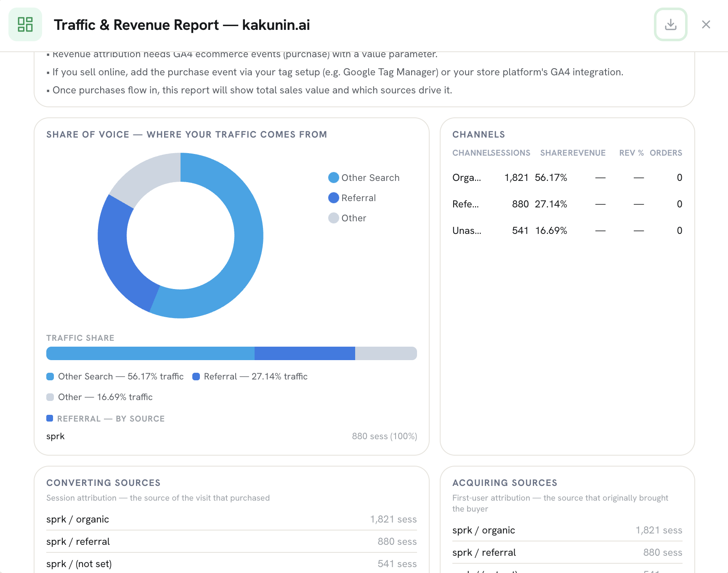Click the CHANNELS card heading
This screenshot has width=728, height=573.
(x=478, y=135)
